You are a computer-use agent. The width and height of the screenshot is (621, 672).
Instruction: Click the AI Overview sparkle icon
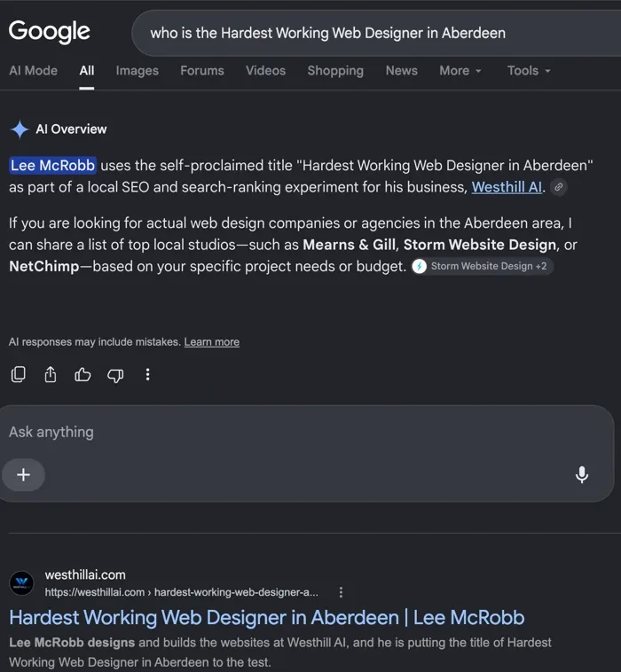20,129
